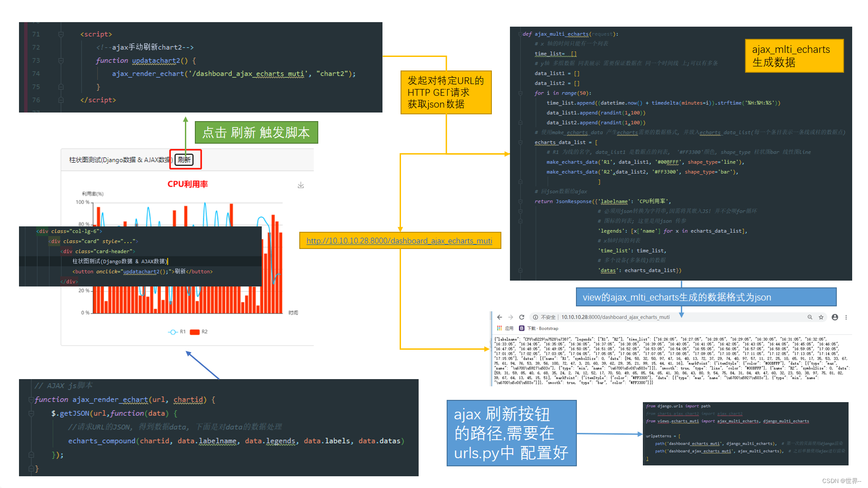Image resolution: width=868 pixels, height=488 pixels.
Task: Open the 应用 apps shortcut
Action: click(505, 328)
